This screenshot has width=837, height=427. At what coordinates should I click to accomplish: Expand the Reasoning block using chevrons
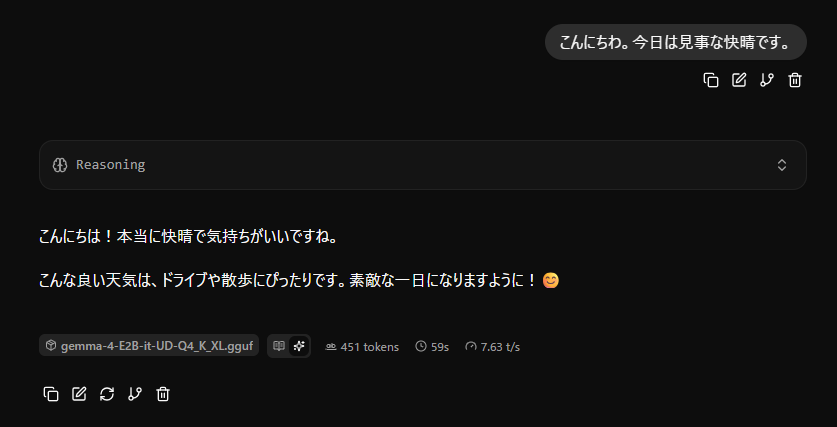(781, 165)
